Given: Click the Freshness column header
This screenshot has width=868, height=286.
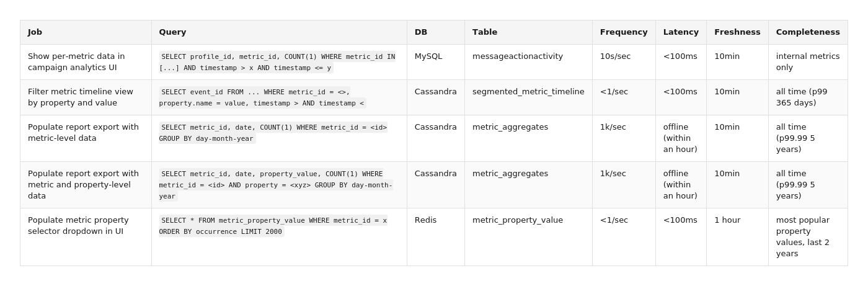Looking at the screenshot, I should 737,32.
